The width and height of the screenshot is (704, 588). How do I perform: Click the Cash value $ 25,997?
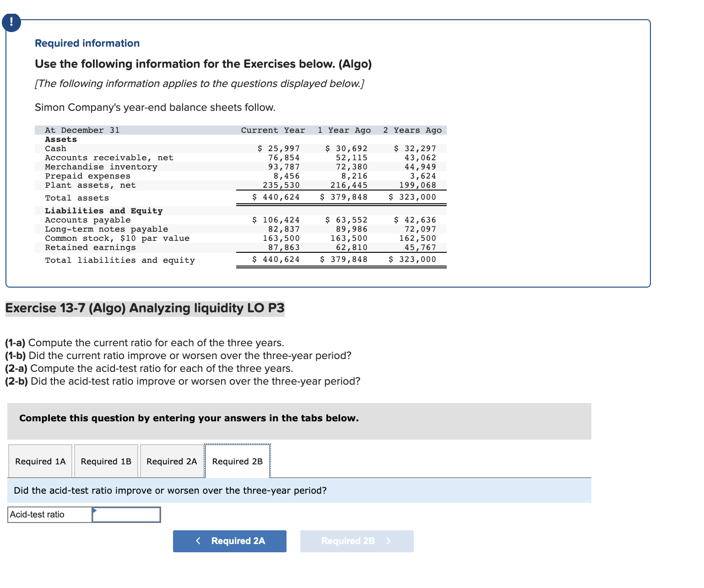[278, 148]
